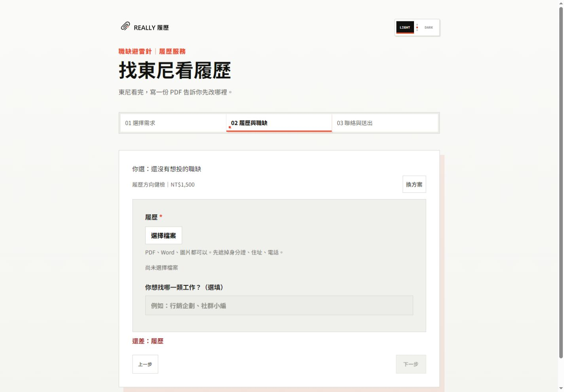Click the file format hint starting with PDF、Word
This screenshot has height=392, width=564.
[215, 253]
